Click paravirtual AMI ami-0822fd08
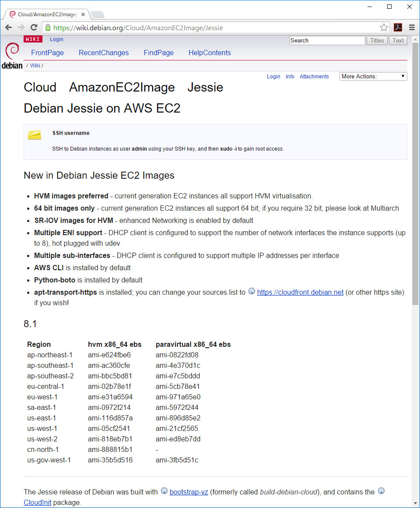This screenshot has height=508, width=420. 177,355
